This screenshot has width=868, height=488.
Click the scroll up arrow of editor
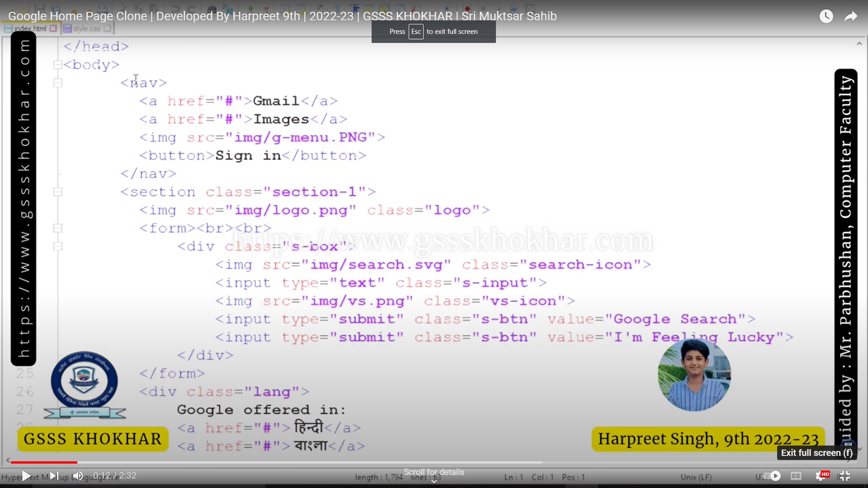point(859,44)
